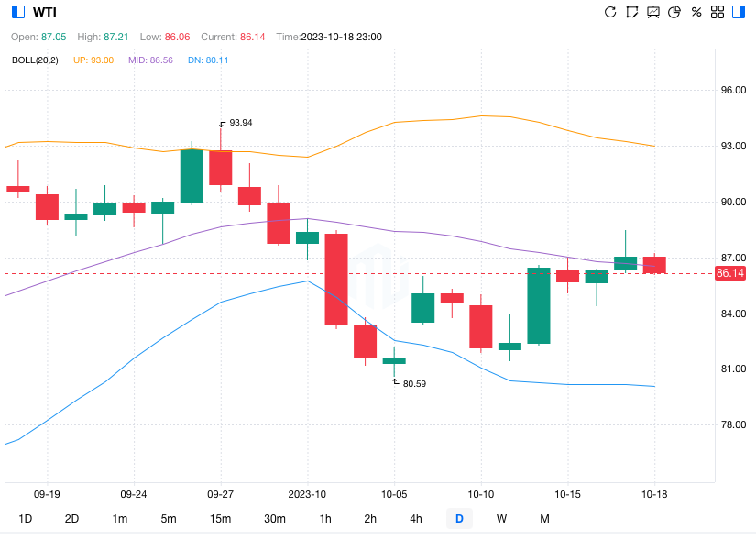Select the 4h timeframe
Screen dimensions: 756x539
coord(416,519)
